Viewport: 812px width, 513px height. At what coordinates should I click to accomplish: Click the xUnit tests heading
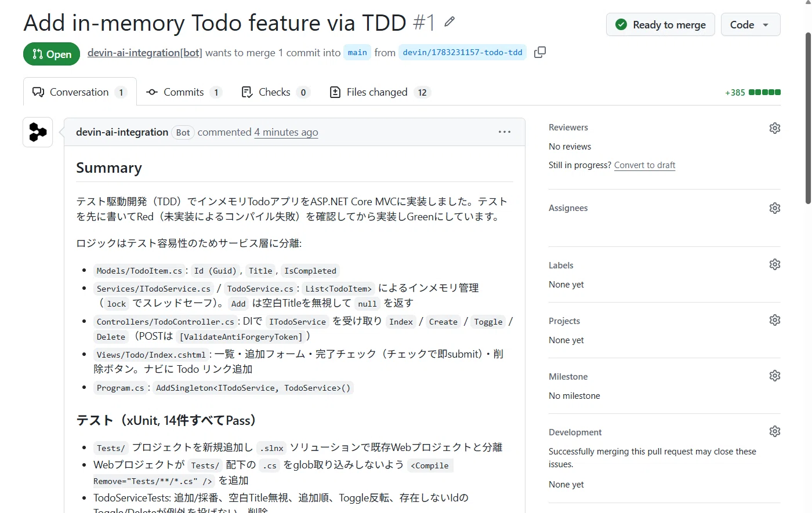point(166,420)
